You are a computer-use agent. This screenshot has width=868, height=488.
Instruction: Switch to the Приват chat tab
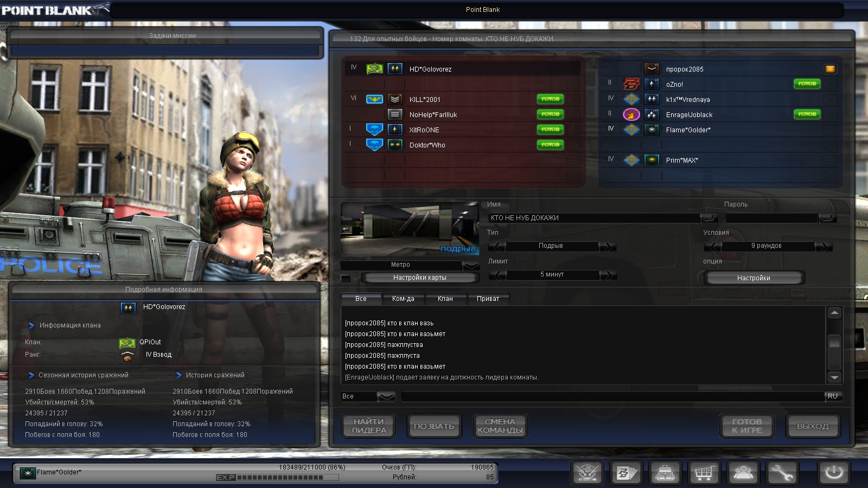(x=488, y=299)
